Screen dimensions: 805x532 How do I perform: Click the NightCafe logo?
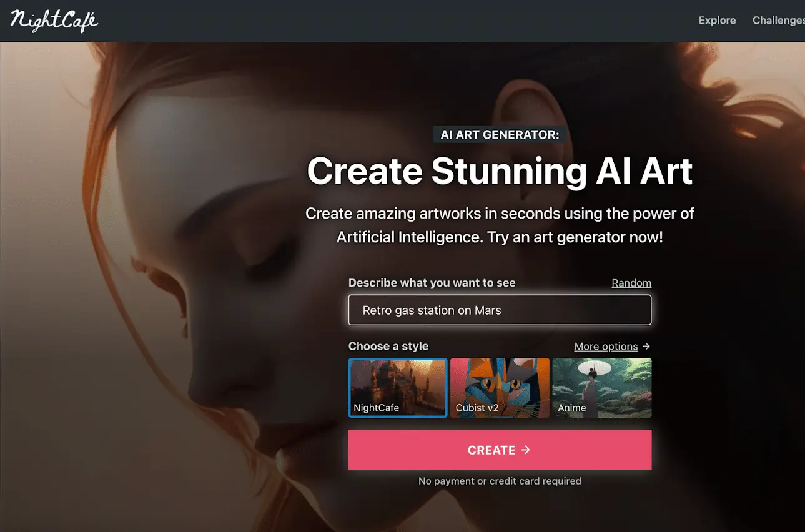(x=54, y=20)
